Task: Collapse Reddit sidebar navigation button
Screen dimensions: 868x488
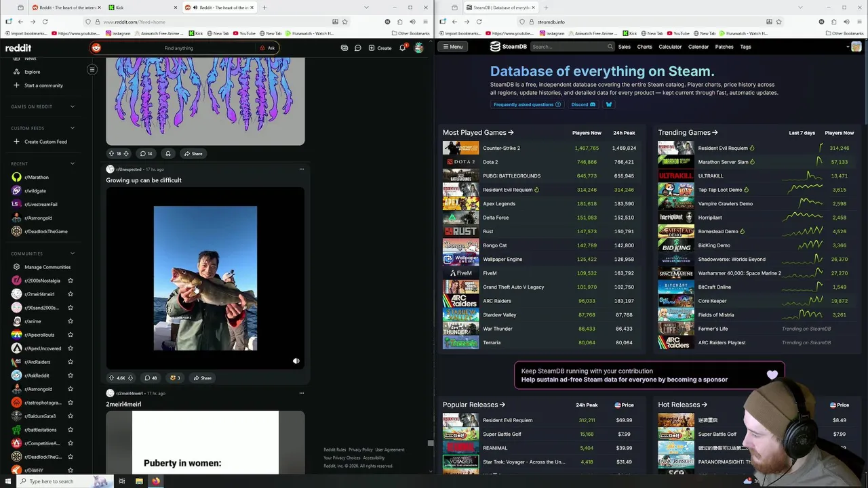Action: coord(92,69)
